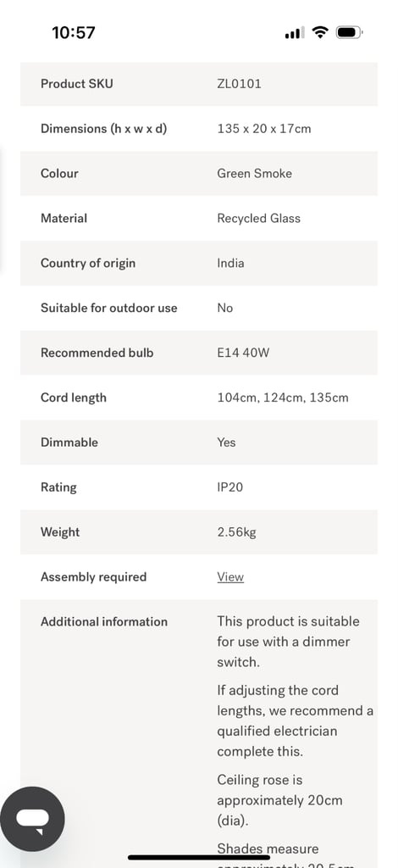Screen dimensions: 398x868
Task: Open the Assembly required View link
Action: coord(230,576)
